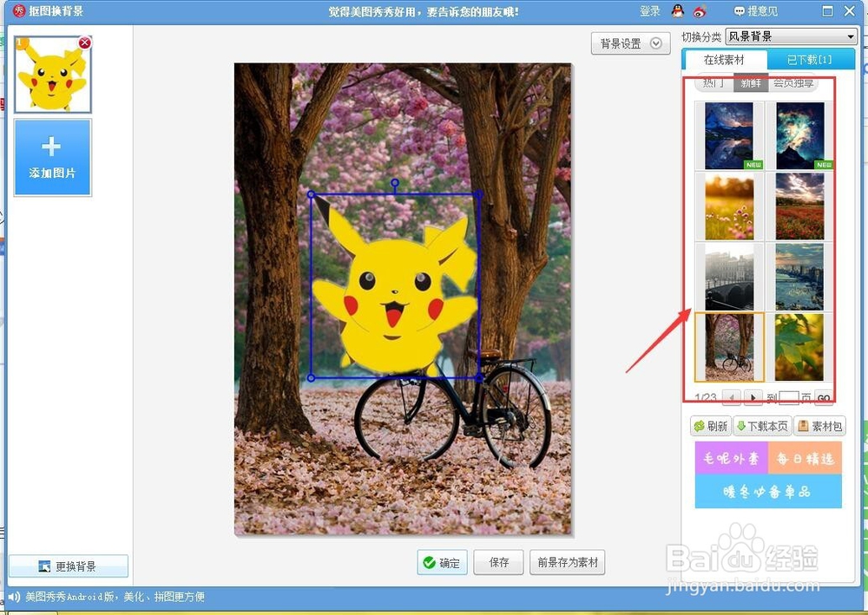868x615 pixels.
Task: Click the 下载本页 download page button
Action: [762, 426]
